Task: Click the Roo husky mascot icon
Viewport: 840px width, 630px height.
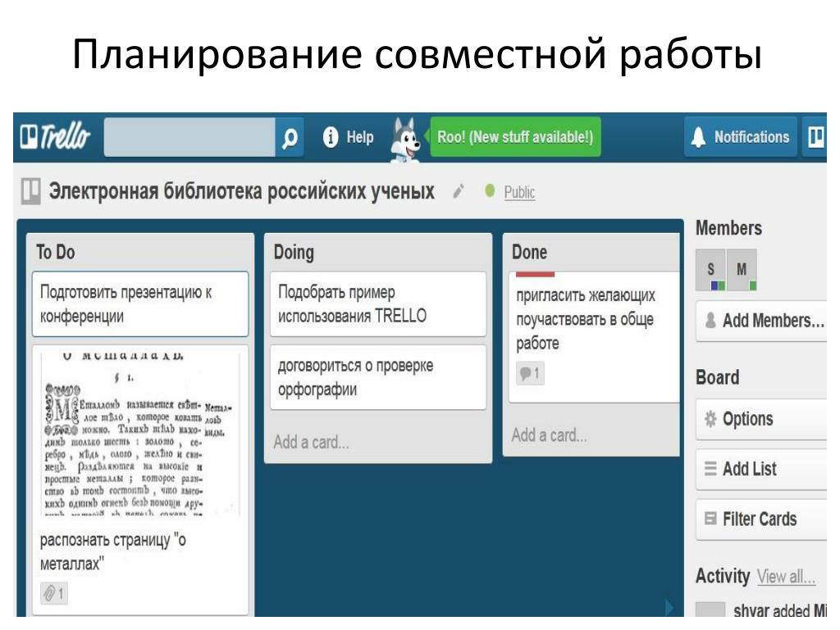Action: (x=405, y=139)
